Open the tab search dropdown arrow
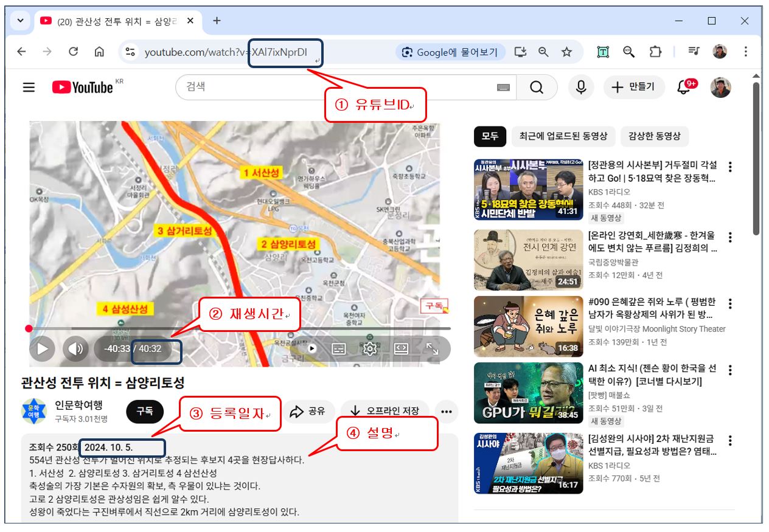 (x=20, y=21)
